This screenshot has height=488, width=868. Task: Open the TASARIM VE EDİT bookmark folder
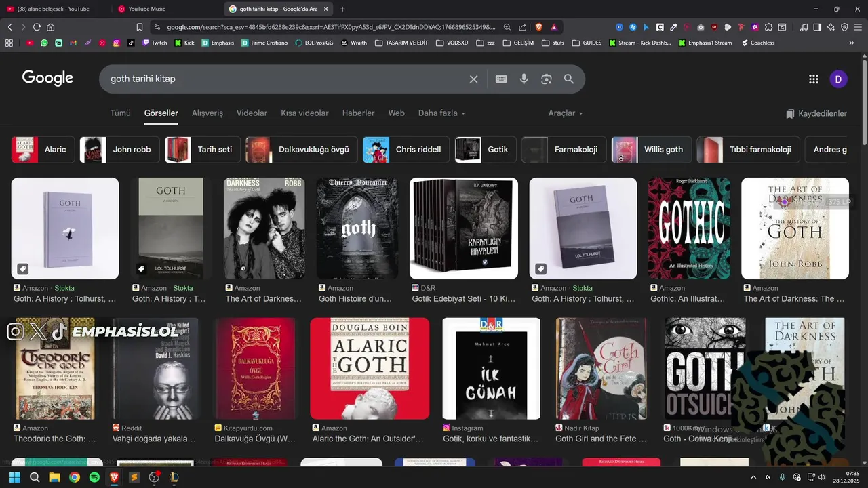(401, 43)
